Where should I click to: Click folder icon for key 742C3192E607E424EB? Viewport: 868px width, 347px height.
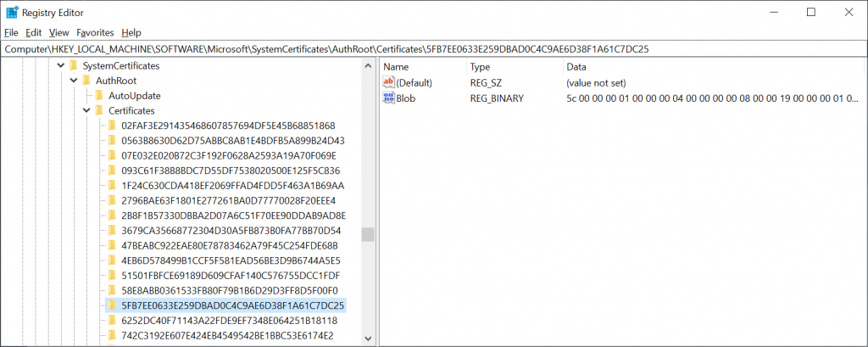[111, 335]
